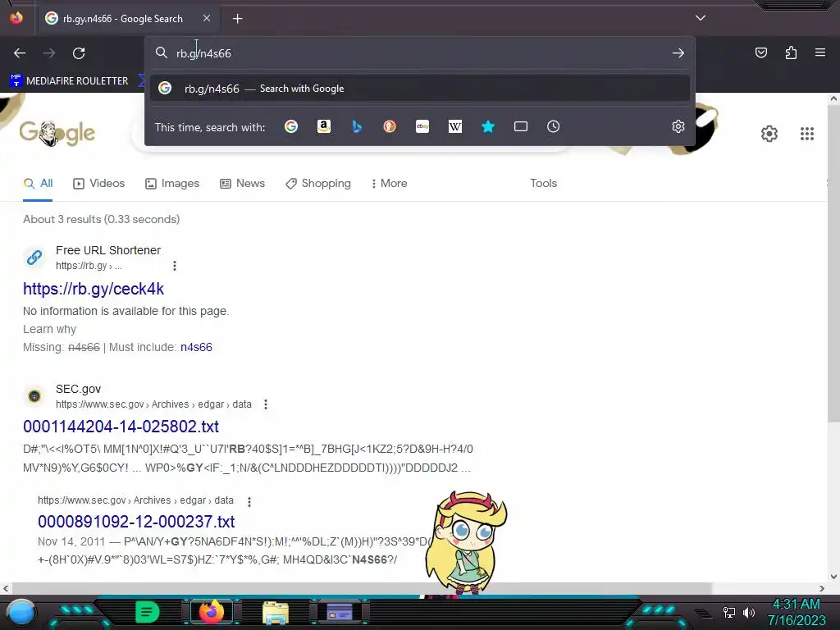Click the horizontal page scrollbar

coord(362,588)
